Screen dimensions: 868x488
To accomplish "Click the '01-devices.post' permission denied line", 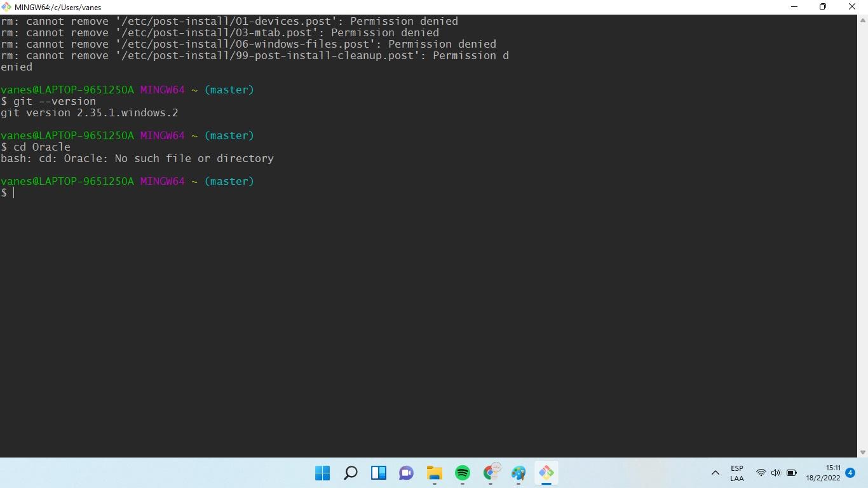I will pyautogui.click(x=229, y=21).
